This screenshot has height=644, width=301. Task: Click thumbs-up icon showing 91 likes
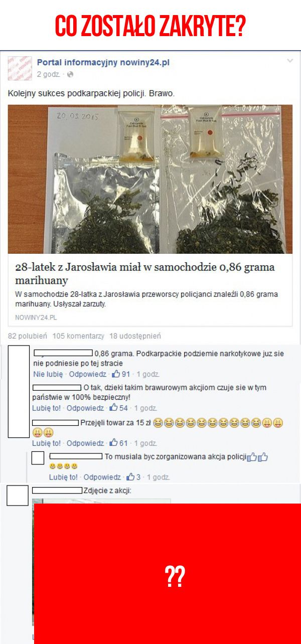point(116,374)
